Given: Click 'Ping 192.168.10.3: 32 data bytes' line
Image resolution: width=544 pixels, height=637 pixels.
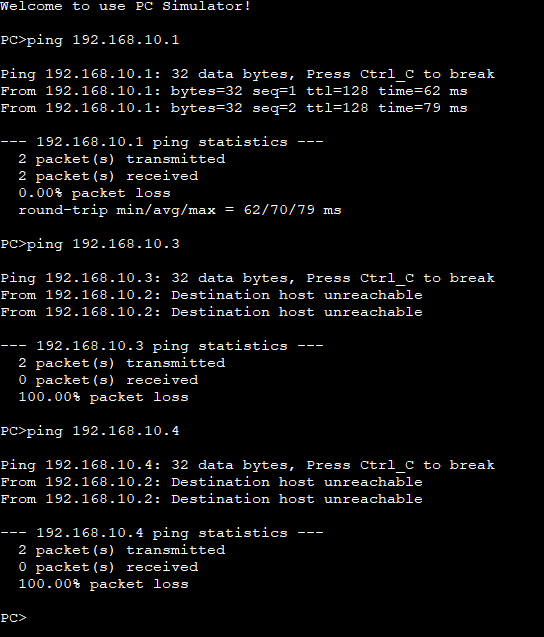Looking at the screenshot, I should click(247, 278).
